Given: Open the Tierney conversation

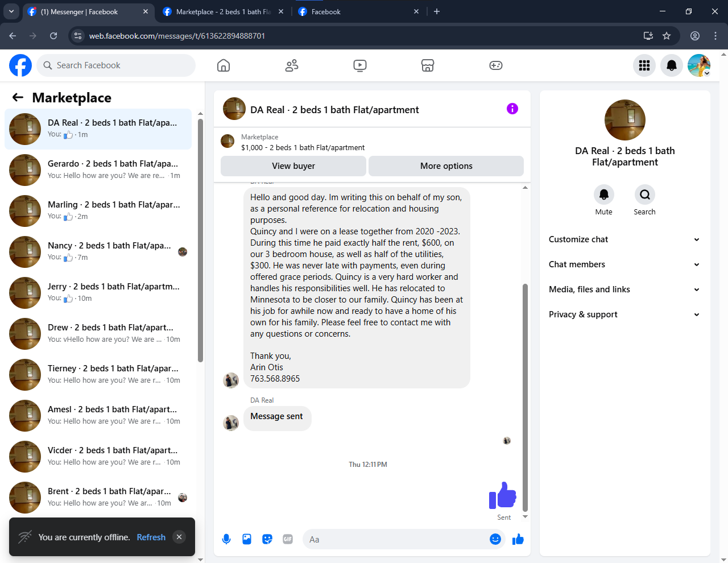Looking at the screenshot, I should click(x=98, y=375).
